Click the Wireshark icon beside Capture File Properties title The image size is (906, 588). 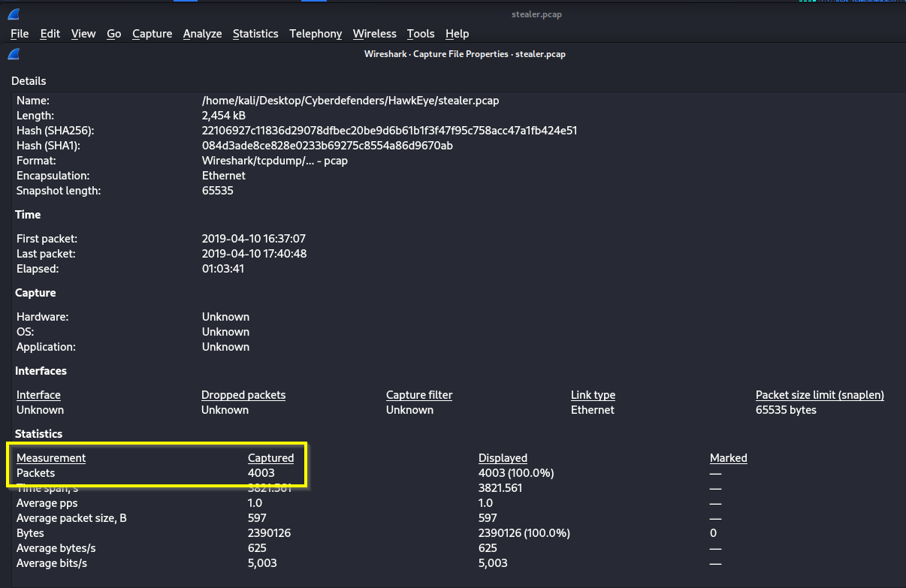[x=14, y=54]
